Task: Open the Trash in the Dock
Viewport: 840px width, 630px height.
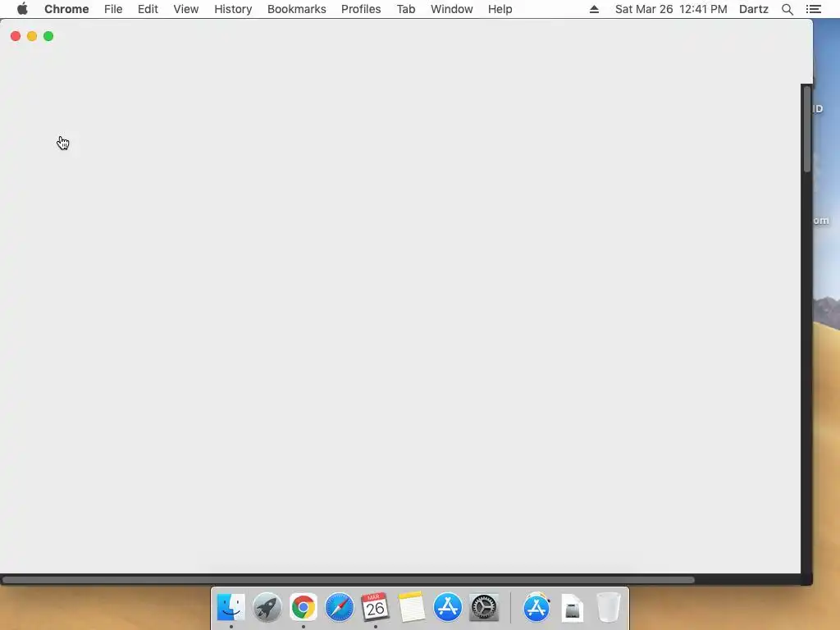Action: [x=609, y=608]
